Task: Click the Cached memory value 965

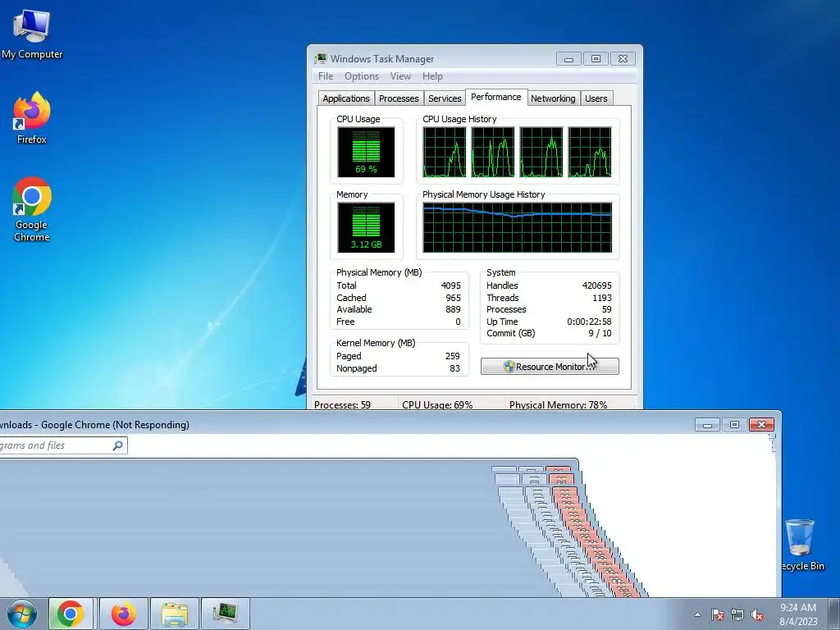Action: tap(453, 298)
